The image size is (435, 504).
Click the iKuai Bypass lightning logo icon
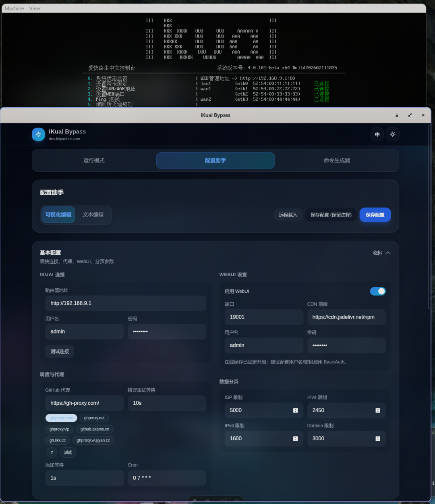(38, 134)
